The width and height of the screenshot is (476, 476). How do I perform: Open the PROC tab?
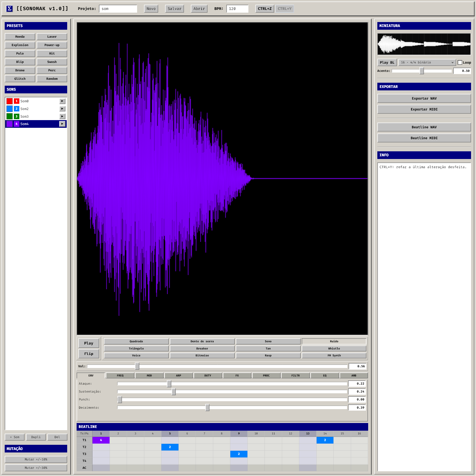(266, 375)
